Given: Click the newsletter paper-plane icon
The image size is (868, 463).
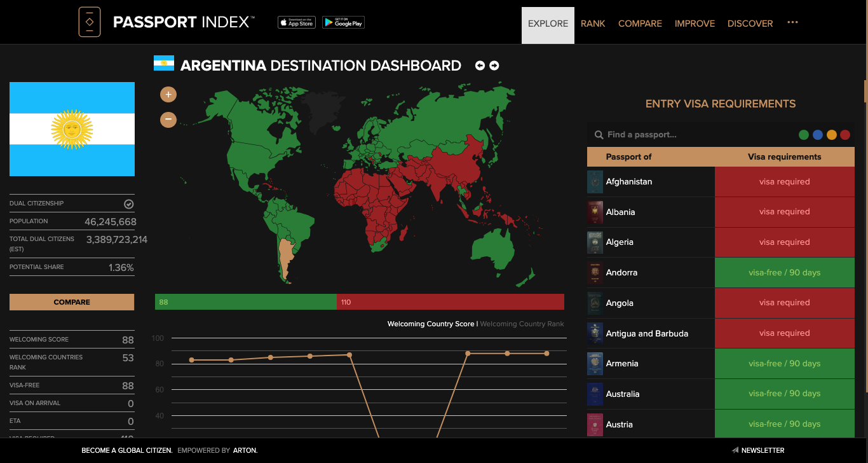Looking at the screenshot, I should pos(735,450).
